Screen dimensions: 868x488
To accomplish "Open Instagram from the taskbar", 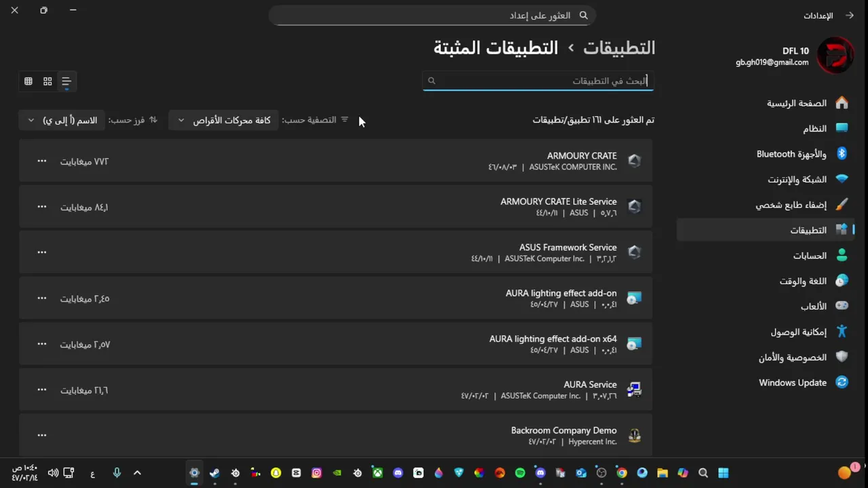I will 317,473.
